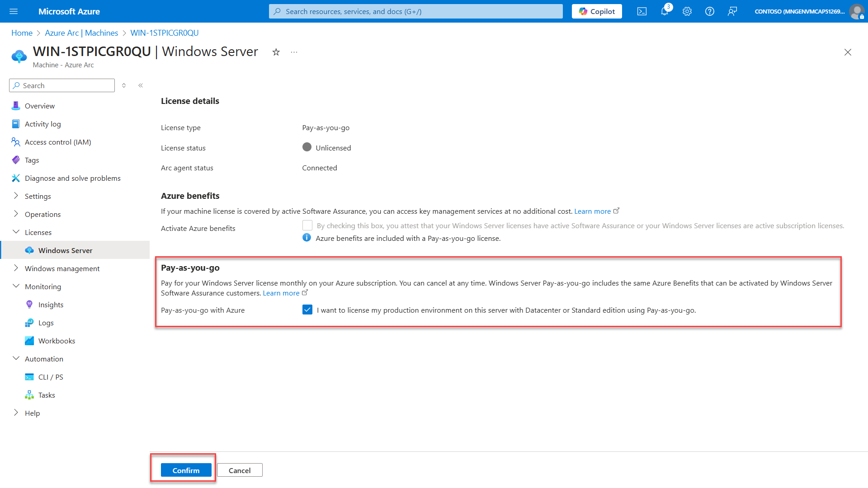The height and width of the screenshot is (488, 868).
Task: Check the Software Assurance attestation box
Action: tap(307, 225)
